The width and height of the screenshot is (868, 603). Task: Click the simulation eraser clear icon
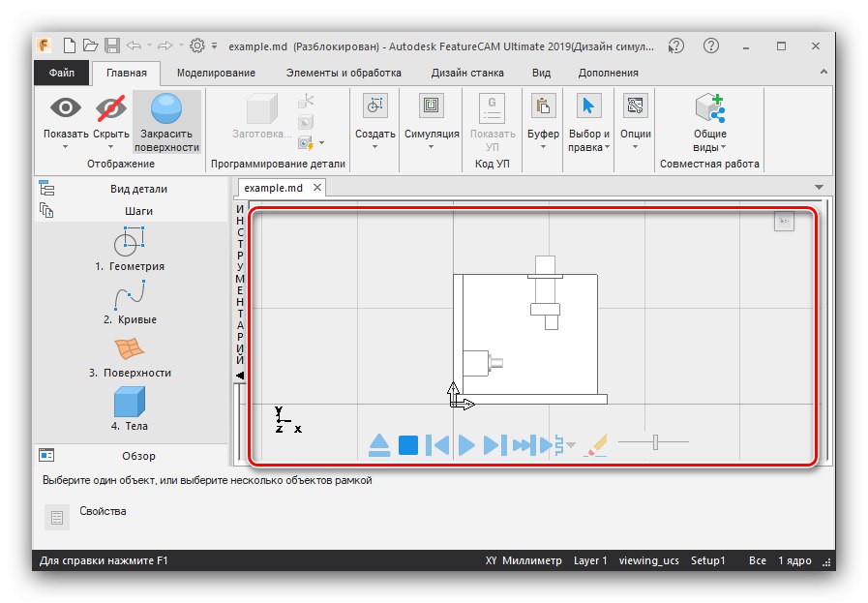tap(596, 445)
